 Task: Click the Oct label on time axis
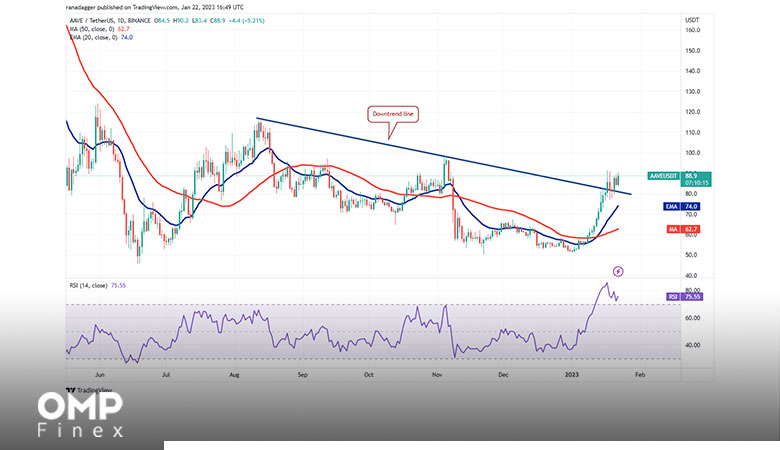(369, 375)
